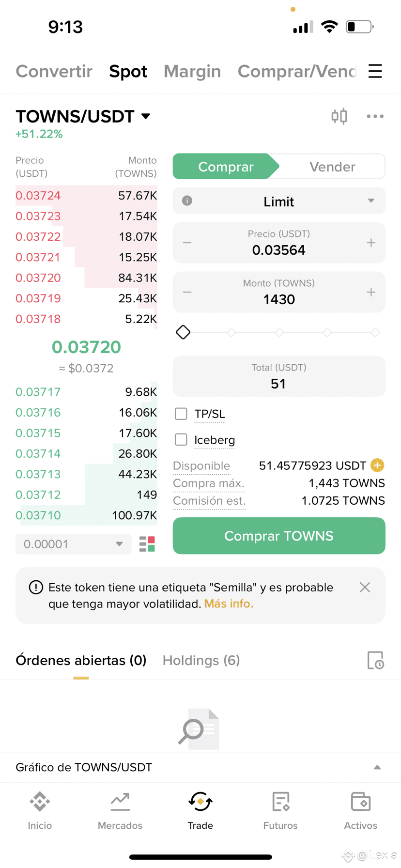This screenshot has height=868, width=401.
Task: Tap the yellow deposit plus icon
Action: point(377,465)
